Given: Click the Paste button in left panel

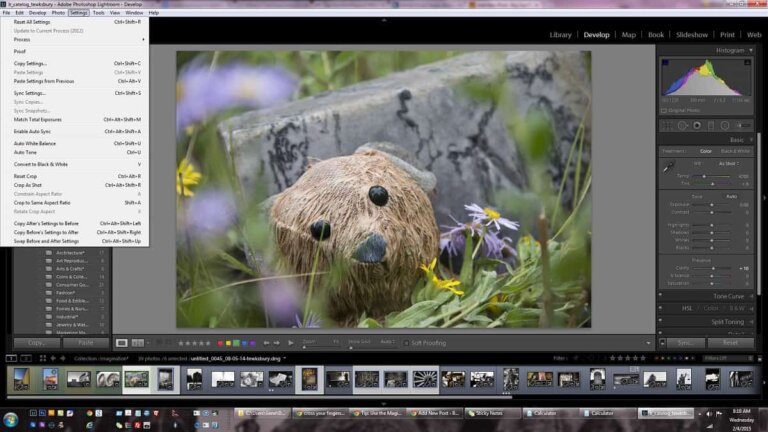Looking at the screenshot, I should click(86, 343).
